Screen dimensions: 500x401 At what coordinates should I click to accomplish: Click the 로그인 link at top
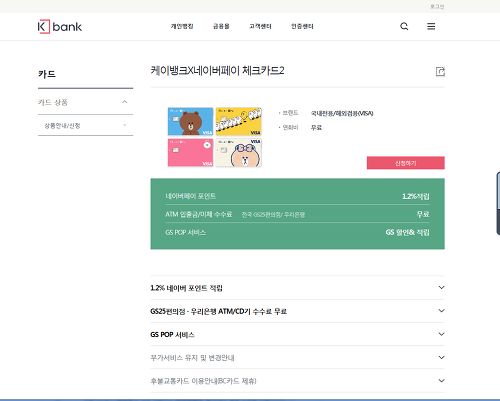pos(437,7)
